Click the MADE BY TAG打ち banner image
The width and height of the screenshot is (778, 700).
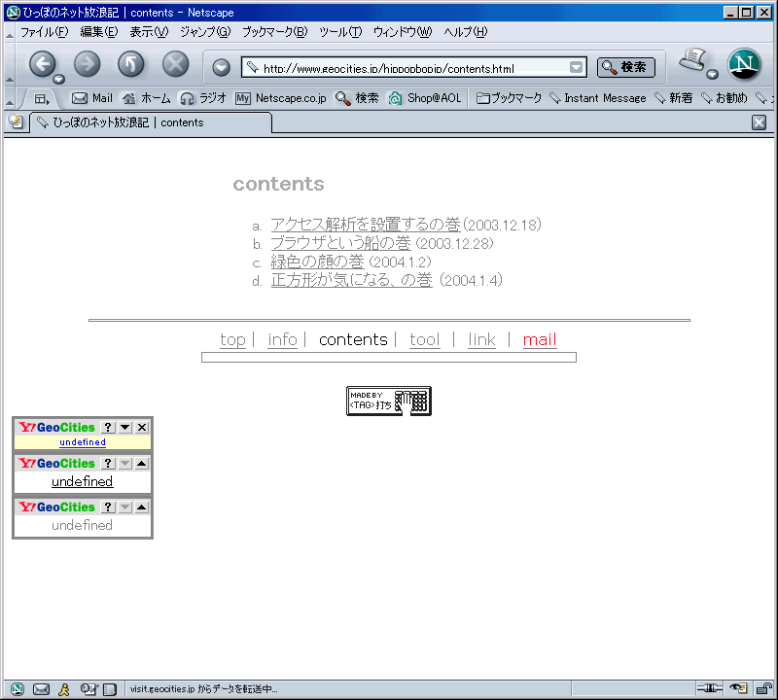[389, 401]
